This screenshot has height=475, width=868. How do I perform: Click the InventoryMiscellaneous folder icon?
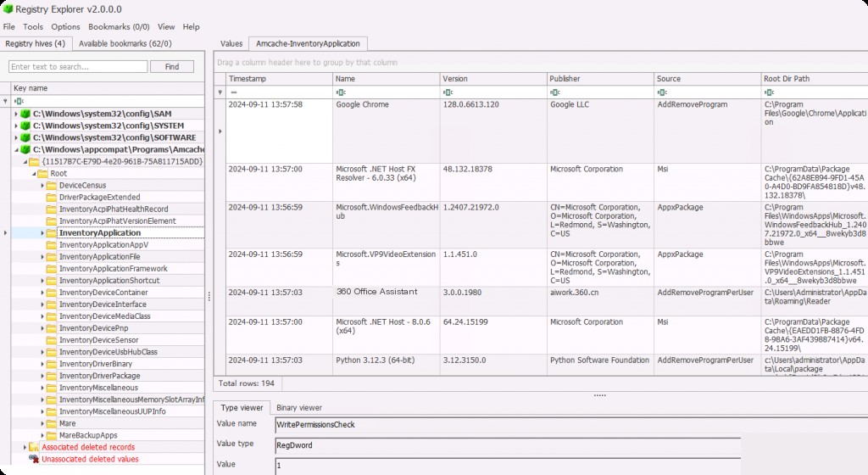tap(52, 388)
